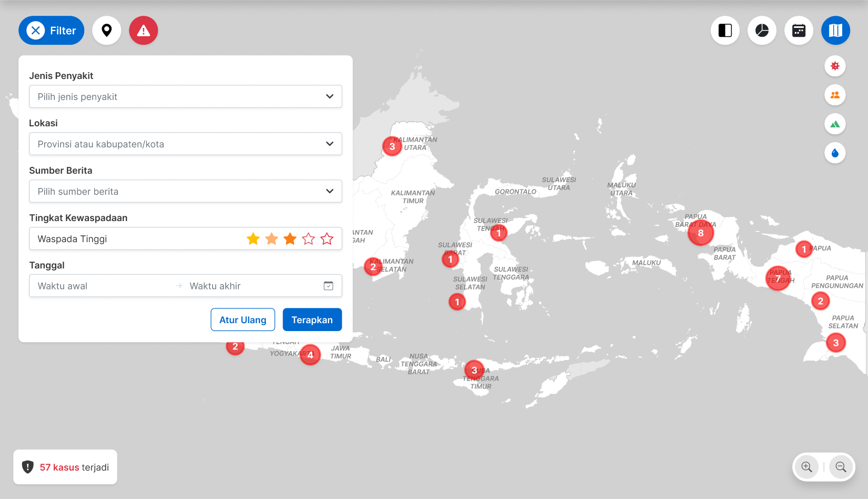Screen dimensions: 868x499
Task: Expand the Lokasi province selector
Action: point(185,144)
